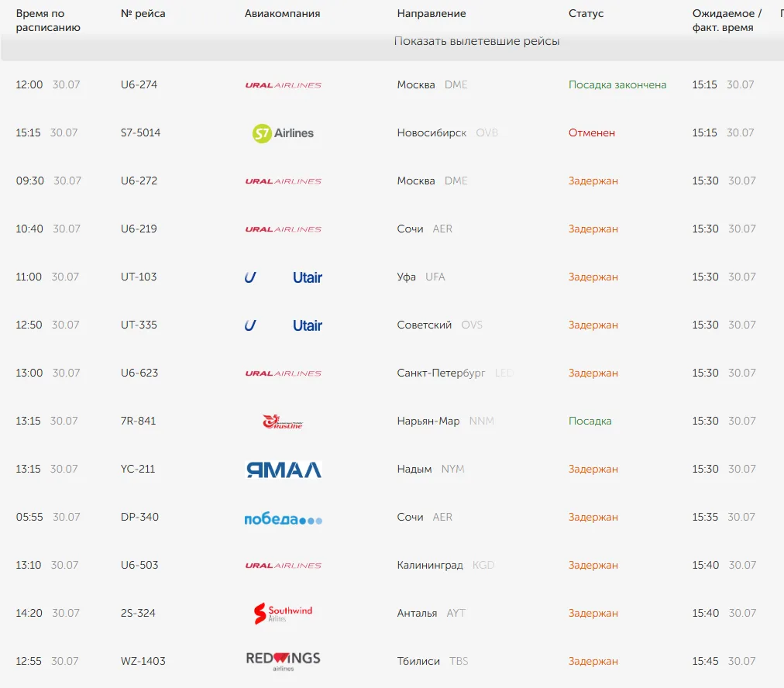Click the Southwind Airlines logo
Viewport: 784px width, 688px height.
(283, 613)
